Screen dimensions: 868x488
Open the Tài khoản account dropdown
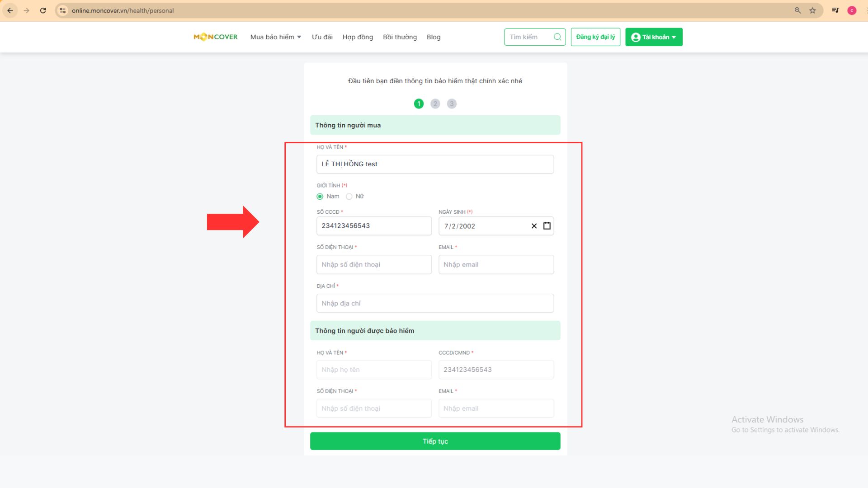654,37
